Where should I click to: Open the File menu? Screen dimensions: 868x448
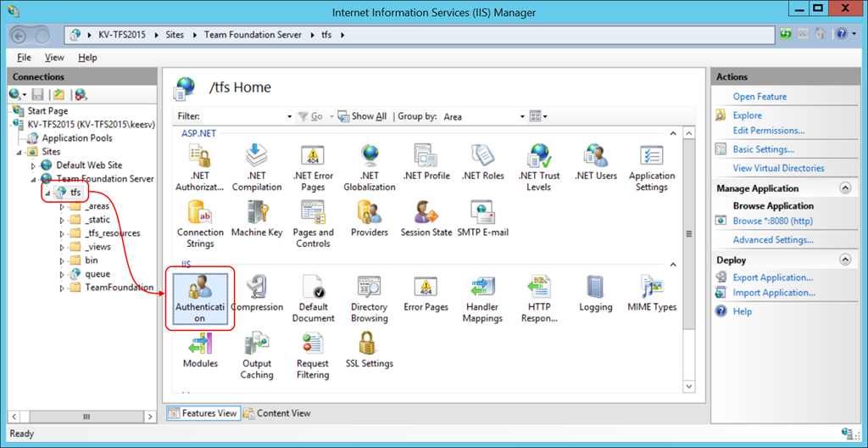click(x=24, y=57)
